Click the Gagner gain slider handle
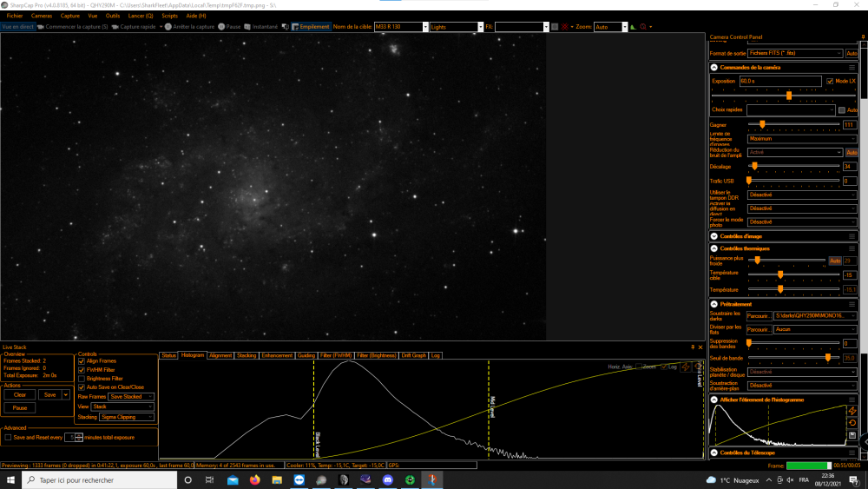Viewport: 868px width, 489px height. 762,124
